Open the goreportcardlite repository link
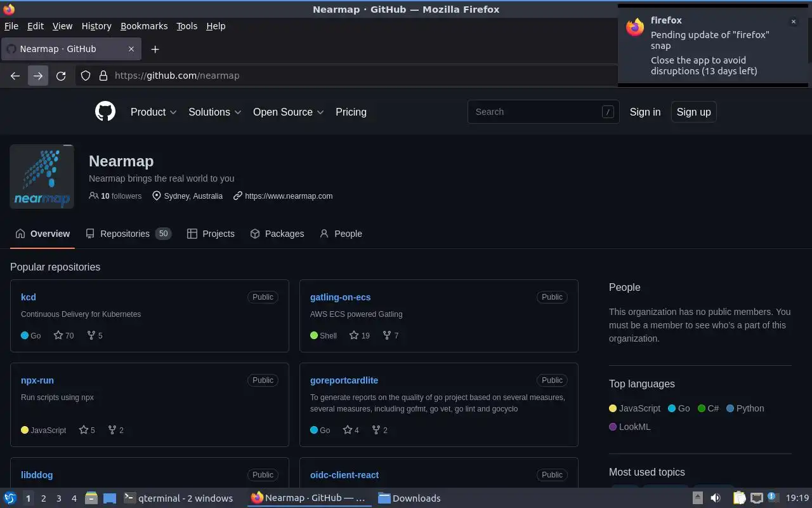Image resolution: width=812 pixels, height=508 pixels. click(x=344, y=380)
